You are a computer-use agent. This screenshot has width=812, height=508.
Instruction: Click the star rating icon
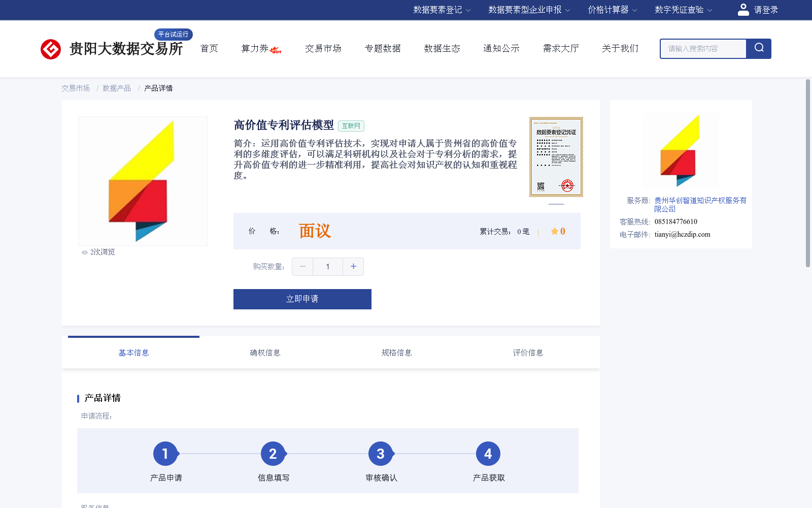[555, 231]
